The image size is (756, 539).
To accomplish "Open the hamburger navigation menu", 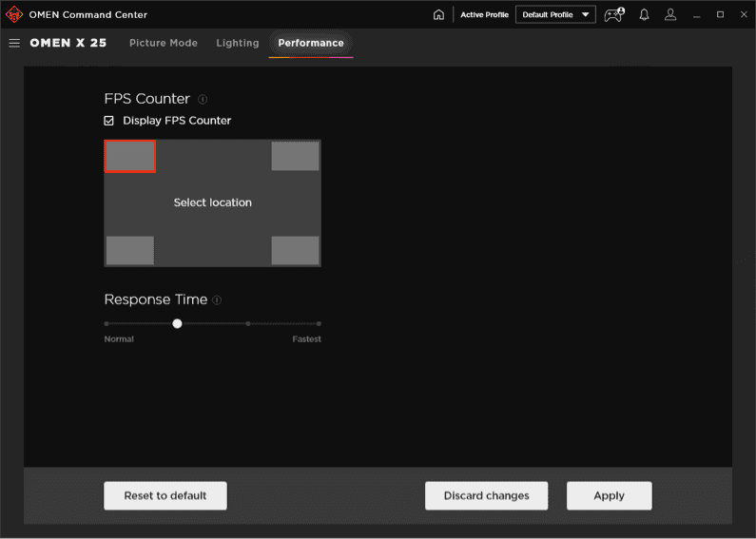I will coord(14,43).
